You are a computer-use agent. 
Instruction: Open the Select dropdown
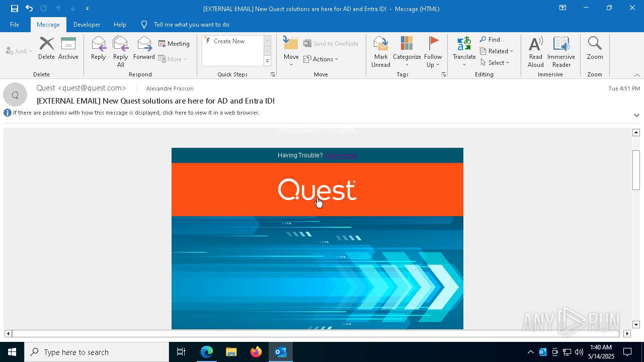tap(495, 63)
